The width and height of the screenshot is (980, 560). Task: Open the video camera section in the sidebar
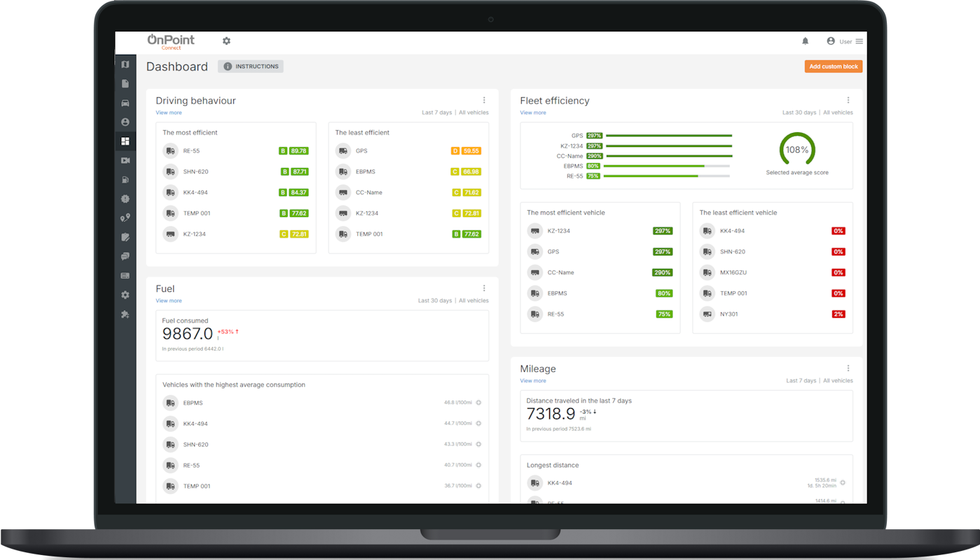(x=125, y=160)
